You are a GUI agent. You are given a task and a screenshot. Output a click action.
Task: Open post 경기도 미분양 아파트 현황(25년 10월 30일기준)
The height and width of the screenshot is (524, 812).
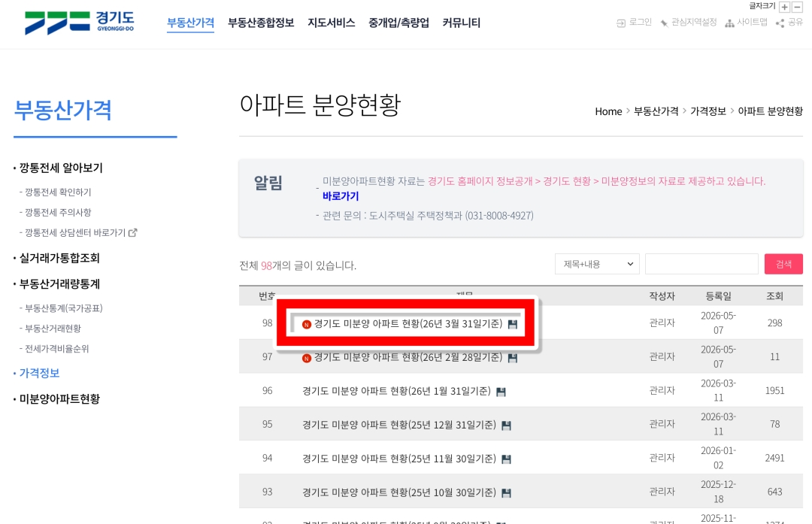pos(399,492)
